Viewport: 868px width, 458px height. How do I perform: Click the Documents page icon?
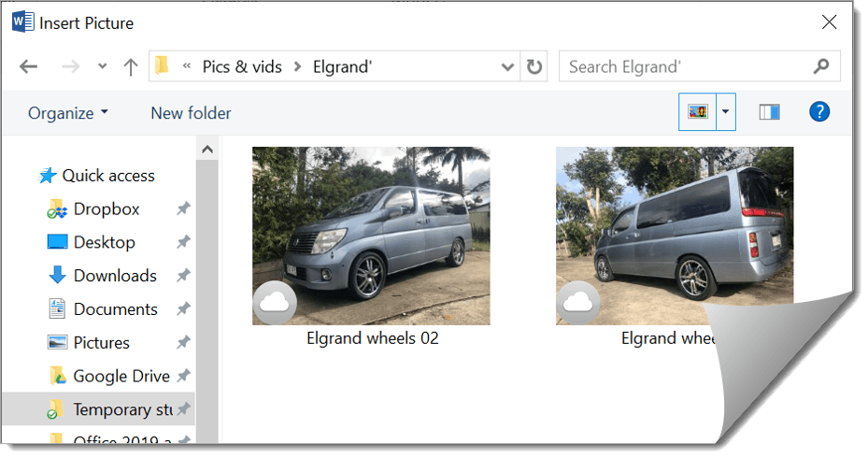point(57,308)
